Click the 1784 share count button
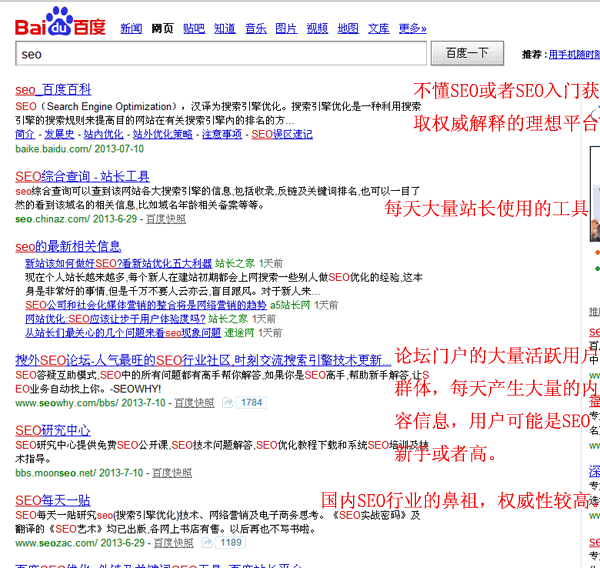Screen dimensions: 600x568 click(x=251, y=403)
